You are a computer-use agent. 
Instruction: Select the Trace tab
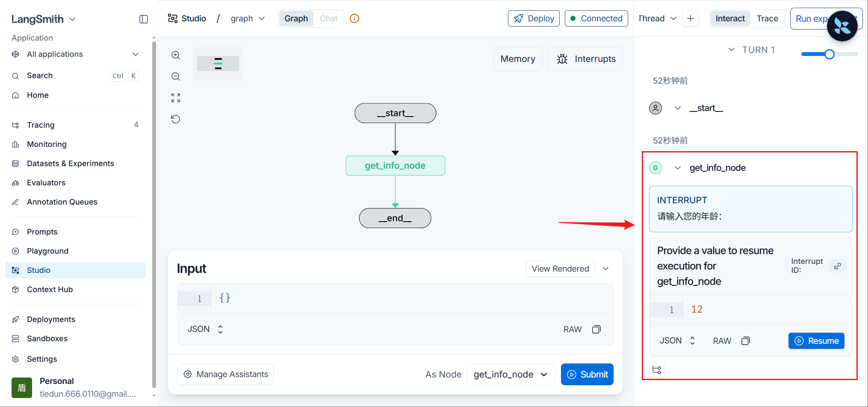click(767, 18)
